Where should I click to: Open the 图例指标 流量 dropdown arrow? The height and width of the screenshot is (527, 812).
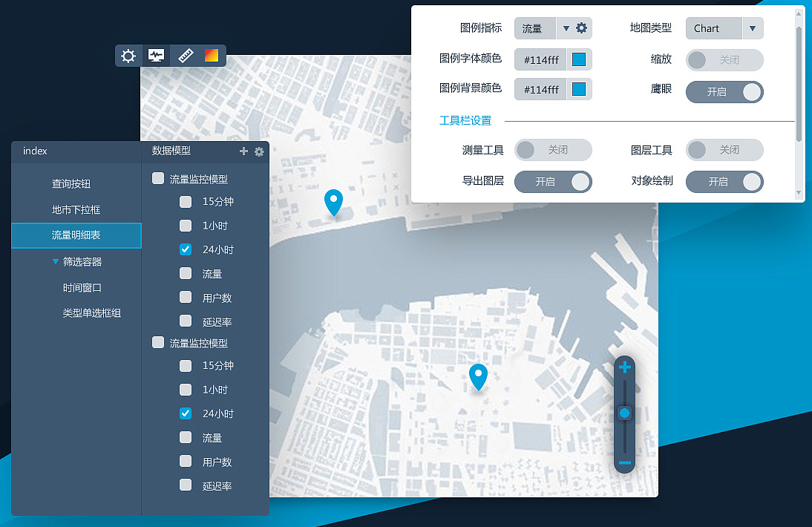coord(566,28)
